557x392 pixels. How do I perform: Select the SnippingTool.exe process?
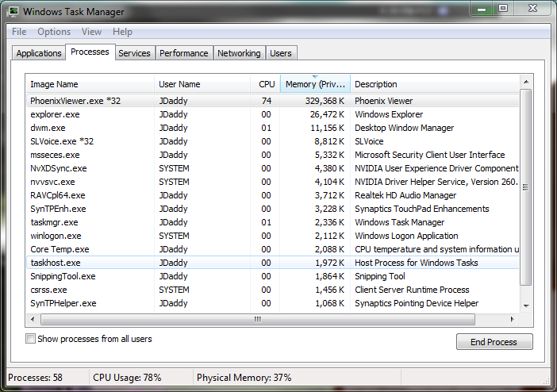(x=272, y=276)
